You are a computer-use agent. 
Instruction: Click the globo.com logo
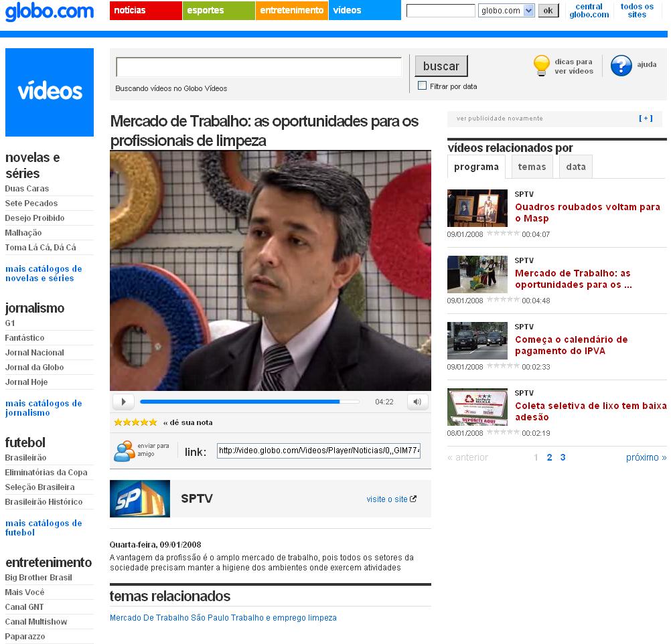coord(50,11)
